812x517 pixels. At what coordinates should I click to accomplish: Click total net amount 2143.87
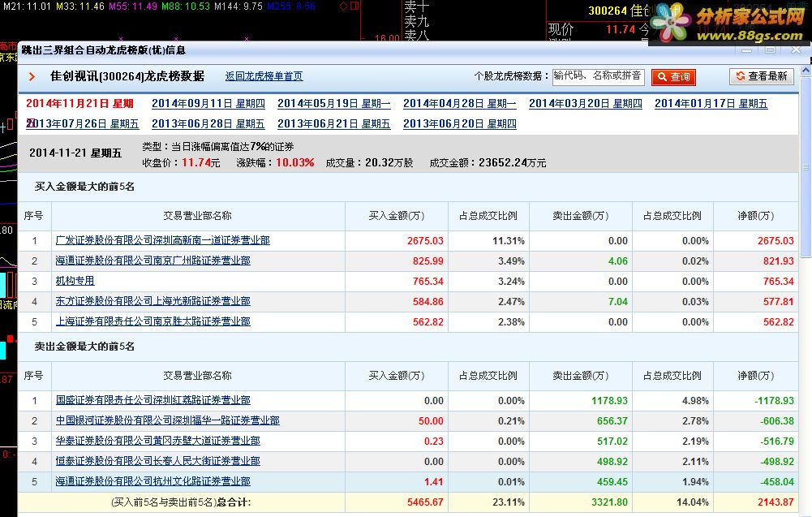pyautogui.click(x=775, y=502)
